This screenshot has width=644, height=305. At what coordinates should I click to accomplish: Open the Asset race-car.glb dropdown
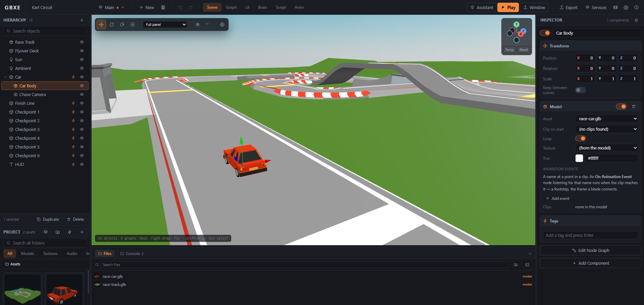(607, 119)
